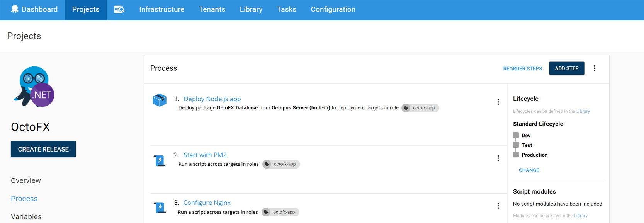Click the Projects page heading
Image resolution: width=644 pixels, height=223 pixels.
pos(24,36)
